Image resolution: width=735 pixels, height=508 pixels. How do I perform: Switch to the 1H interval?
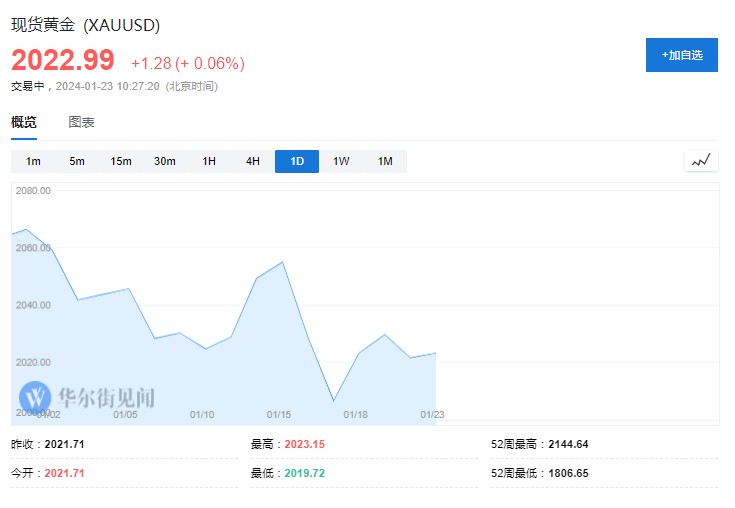tap(209, 161)
